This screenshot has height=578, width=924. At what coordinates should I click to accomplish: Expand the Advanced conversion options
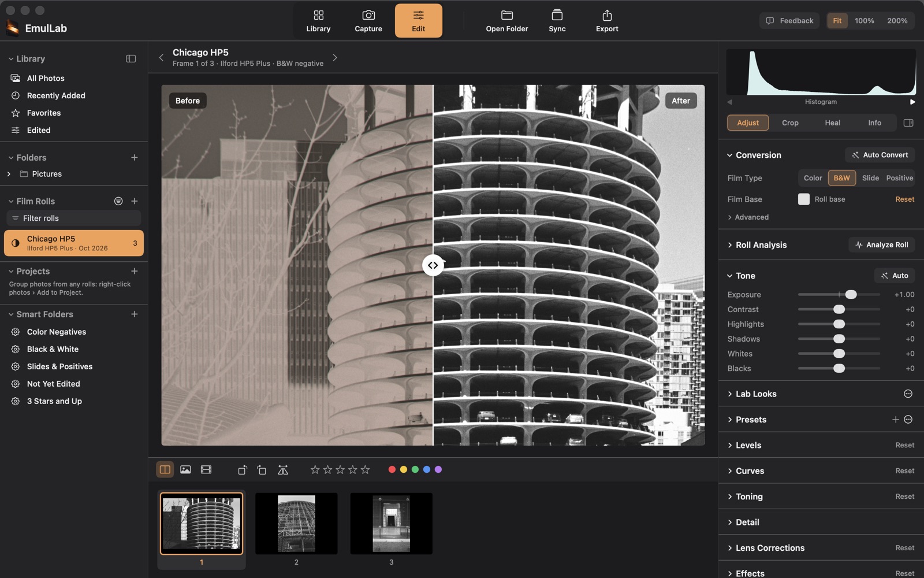(x=748, y=217)
